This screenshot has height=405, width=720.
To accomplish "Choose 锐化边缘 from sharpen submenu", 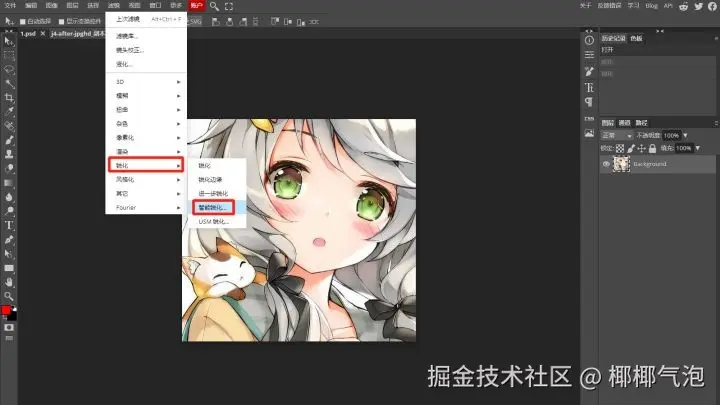I will (217, 180).
